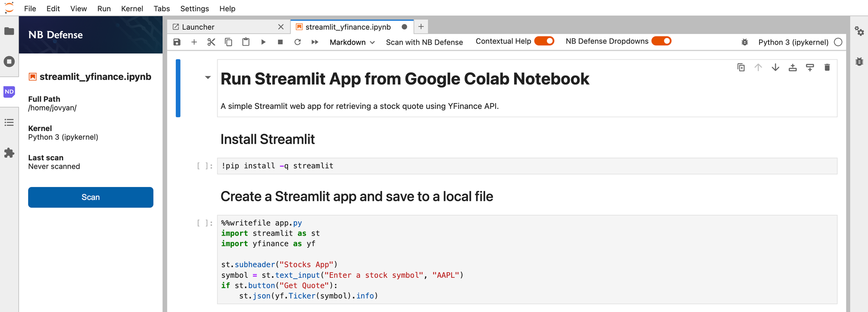This screenshot has height=312, width=868.
Task: Click into the %%writefile app.py code cell
Action: click(527, 259)
